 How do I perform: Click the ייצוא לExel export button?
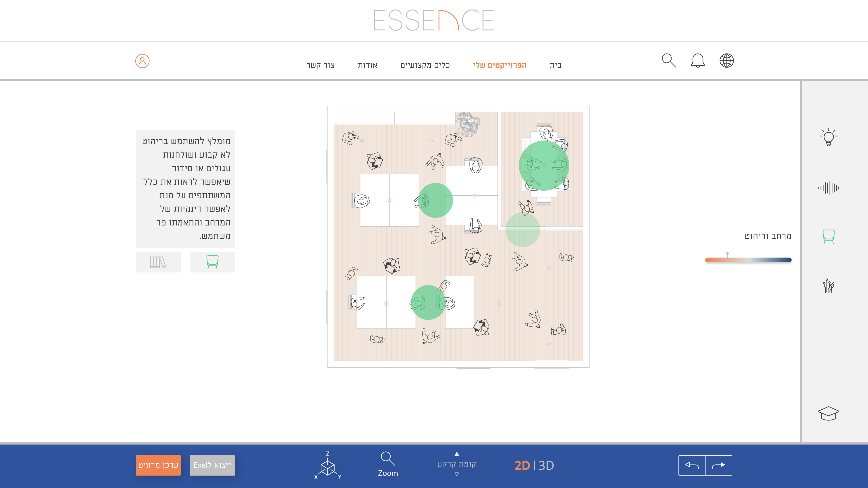(212, 465)
